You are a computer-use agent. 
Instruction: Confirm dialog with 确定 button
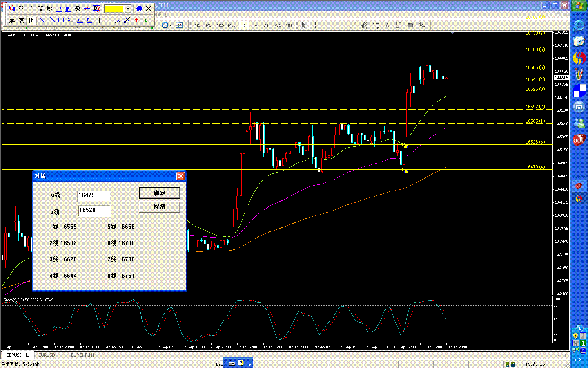[x=160, y=193]
